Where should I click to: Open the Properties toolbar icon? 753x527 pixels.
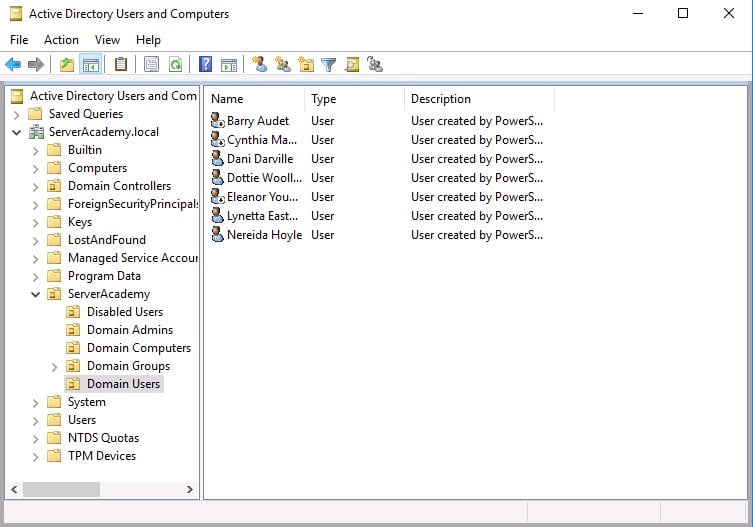coord(151,64)
